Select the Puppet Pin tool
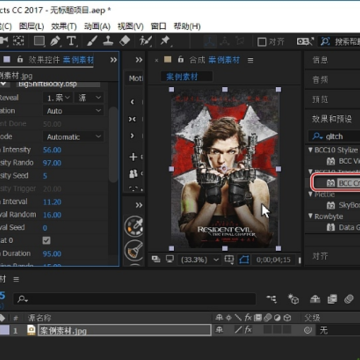 (165, 41)
